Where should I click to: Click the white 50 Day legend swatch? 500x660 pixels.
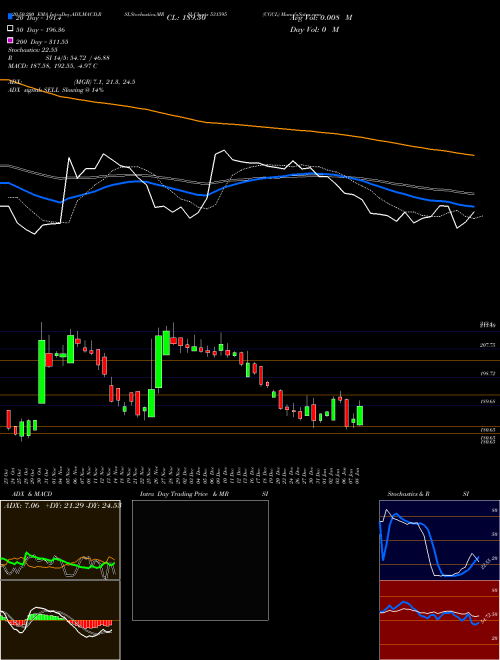[x=11, y=28]
